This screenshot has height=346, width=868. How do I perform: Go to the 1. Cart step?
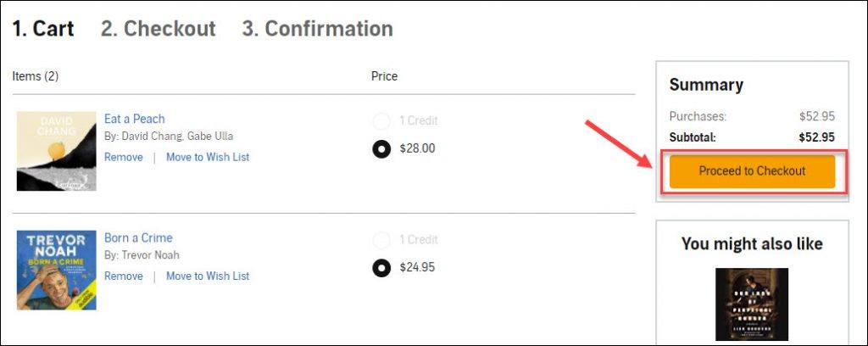pos(43,29)
